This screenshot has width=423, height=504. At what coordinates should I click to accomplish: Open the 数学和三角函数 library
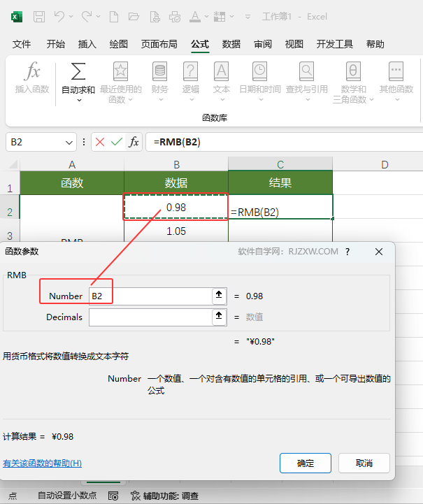353,82
